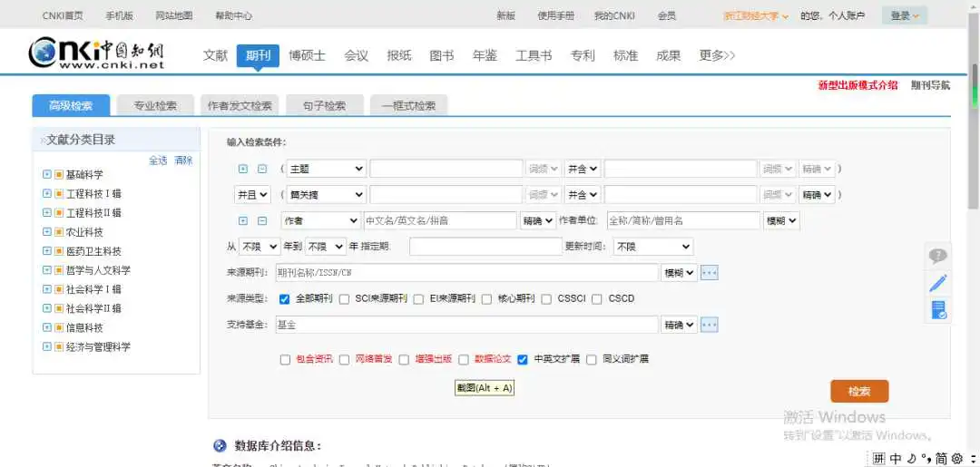Switch to the 一框式检索 tab
The width and height of the screenshot is (980, 467).
[408, 105]
